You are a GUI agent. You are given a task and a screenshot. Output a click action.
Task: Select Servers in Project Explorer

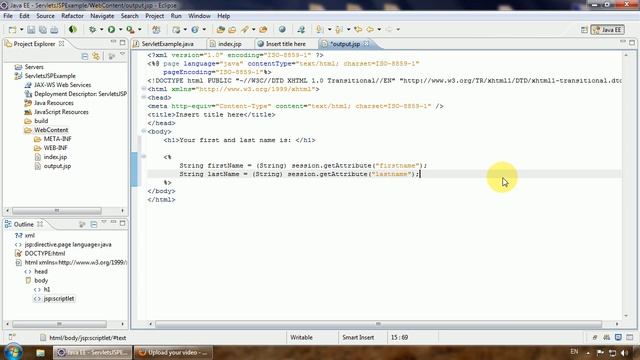click(x=34, y=67)
